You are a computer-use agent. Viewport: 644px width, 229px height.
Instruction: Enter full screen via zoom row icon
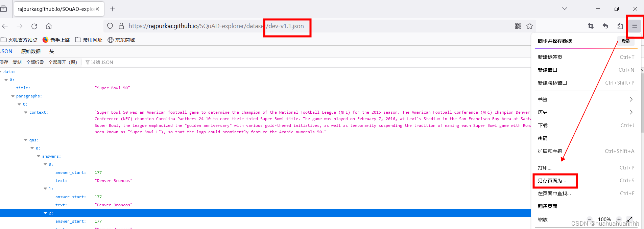click(630, 219)
